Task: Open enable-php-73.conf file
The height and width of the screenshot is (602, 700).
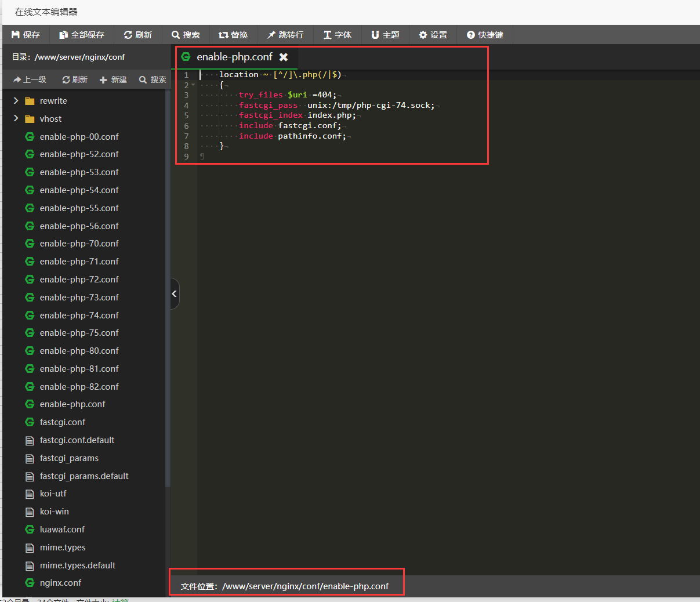Action: coord(79,298)
